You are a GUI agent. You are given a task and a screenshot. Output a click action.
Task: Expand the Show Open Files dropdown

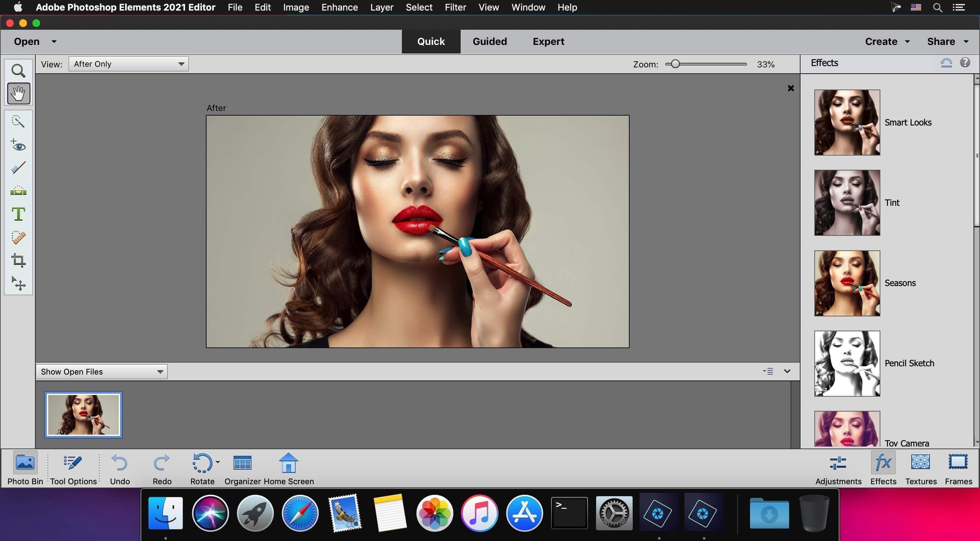159,371
